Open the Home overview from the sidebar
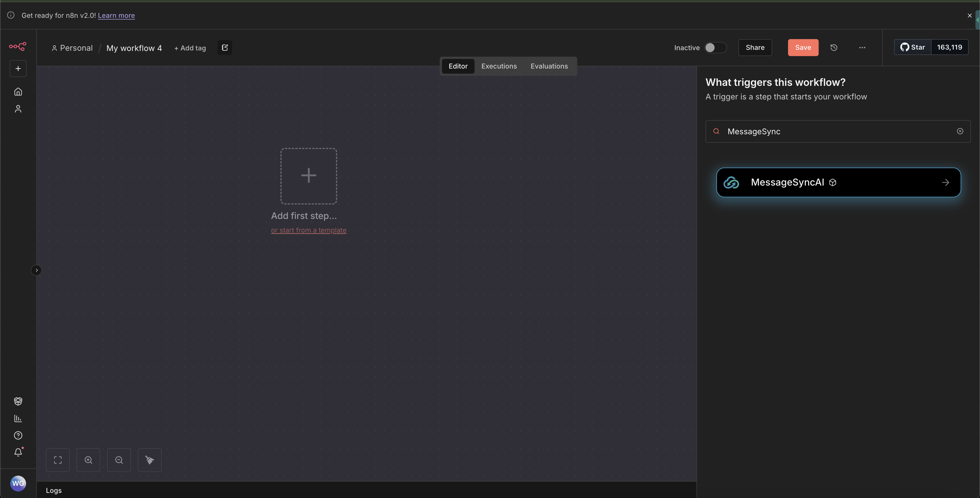This screenshot has height=498, width=980. pyautogui.click(x=18, y=91)
